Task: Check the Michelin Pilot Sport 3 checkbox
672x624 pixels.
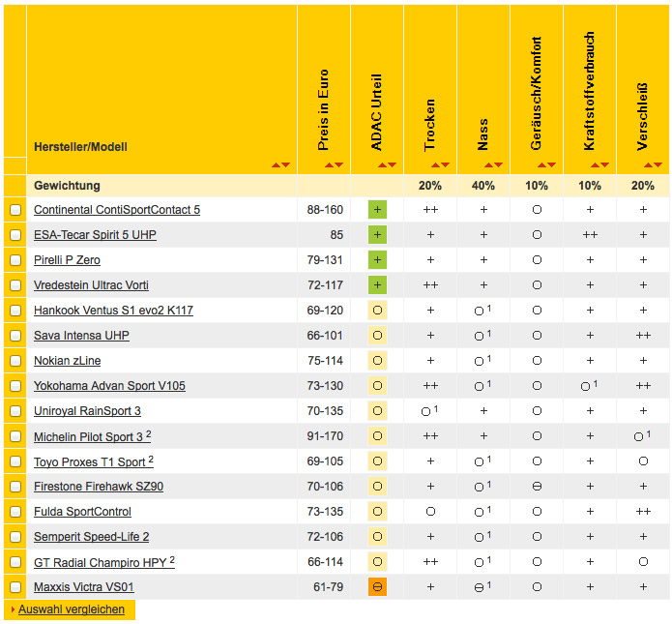Action: tap(15, 436)
